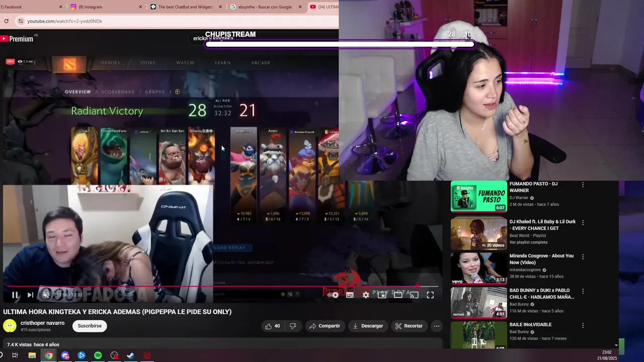The width and height of the screenshot is (644, 362).
Task: Open mirandacosgrove channel name
Action: [526, 270]
